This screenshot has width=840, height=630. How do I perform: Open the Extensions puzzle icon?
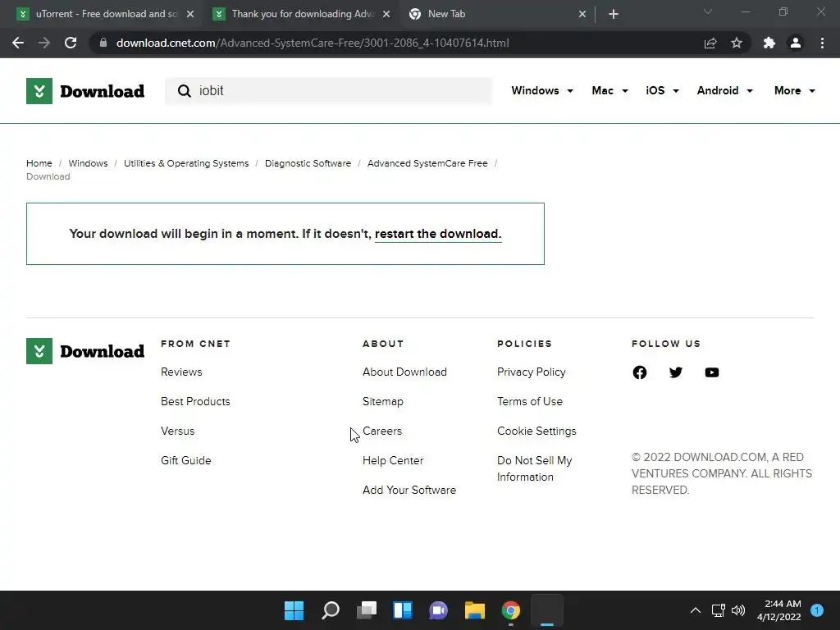(x=769, y=43)
